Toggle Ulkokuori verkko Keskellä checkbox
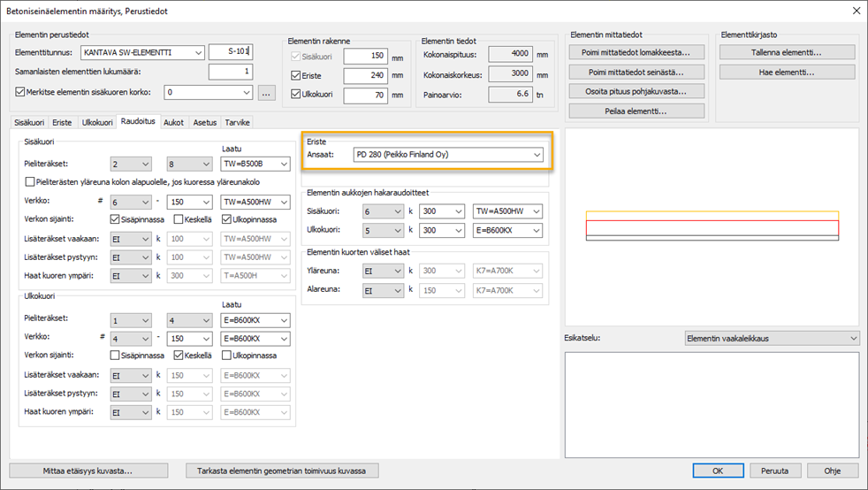 pos(179,356)
